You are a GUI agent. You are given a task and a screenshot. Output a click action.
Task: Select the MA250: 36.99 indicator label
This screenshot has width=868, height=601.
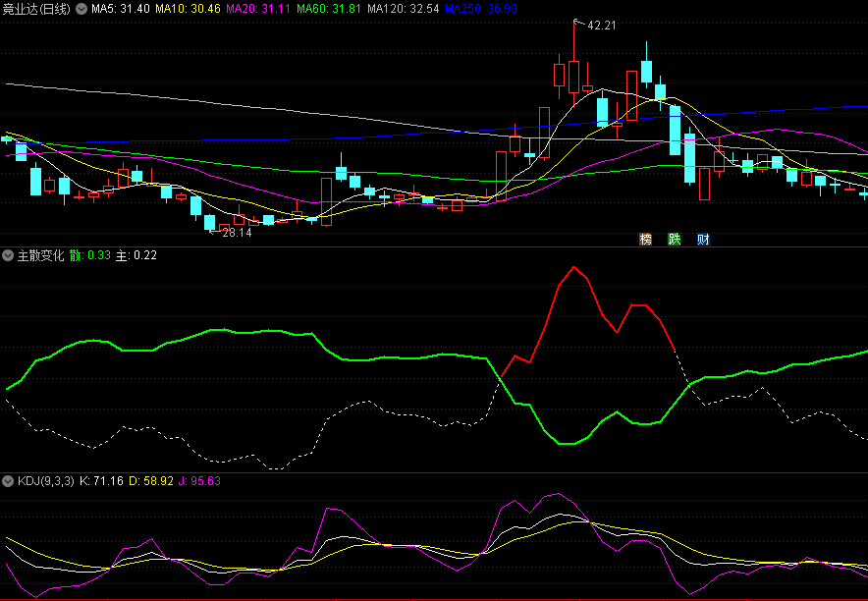coord(481,9)
